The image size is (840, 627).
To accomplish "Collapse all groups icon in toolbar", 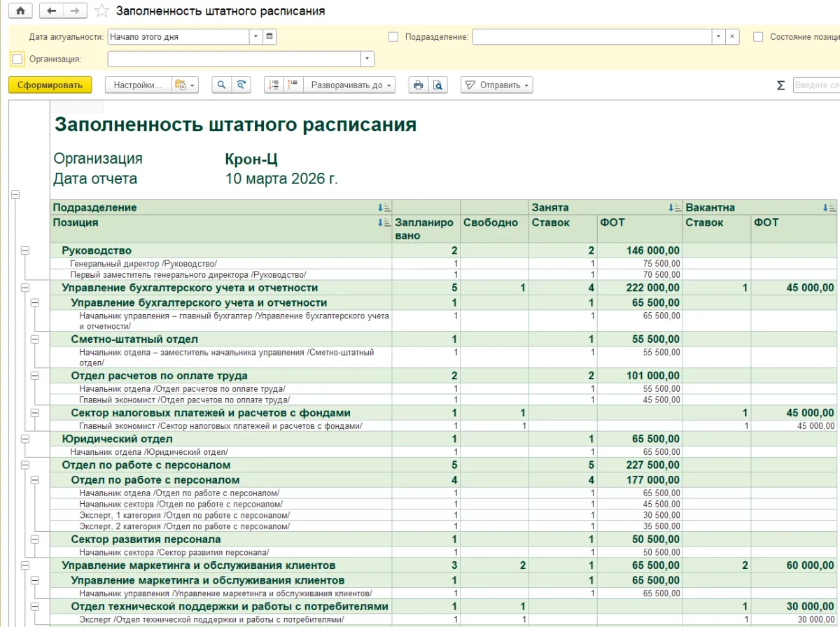I will point(274,85).
